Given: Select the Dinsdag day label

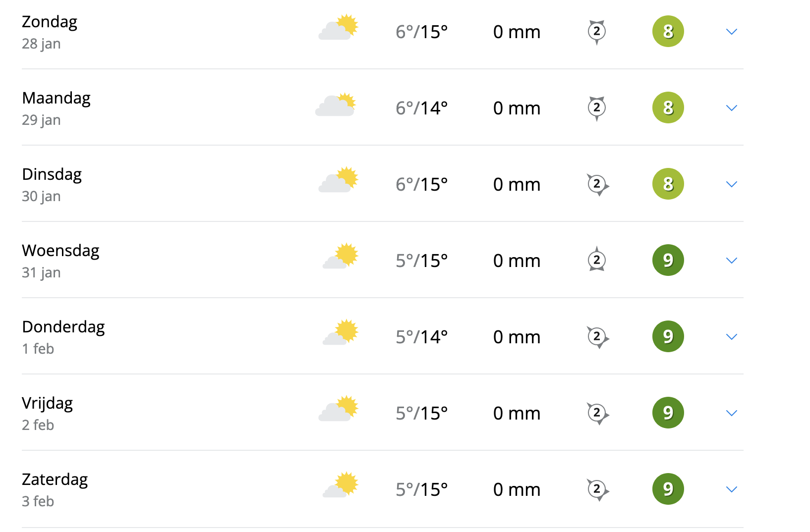Looking at the screenshot, I should tap(52, 175).
